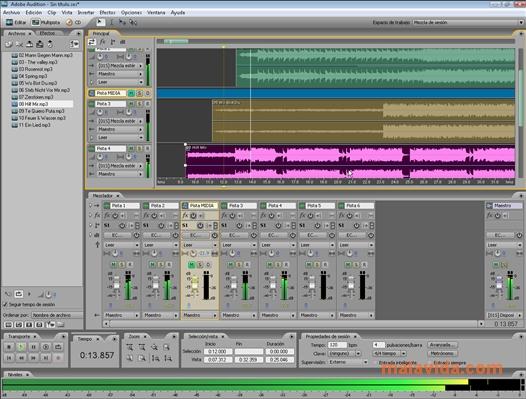Select the Mezclador tab
526x399 pixels.
(103, 195)
